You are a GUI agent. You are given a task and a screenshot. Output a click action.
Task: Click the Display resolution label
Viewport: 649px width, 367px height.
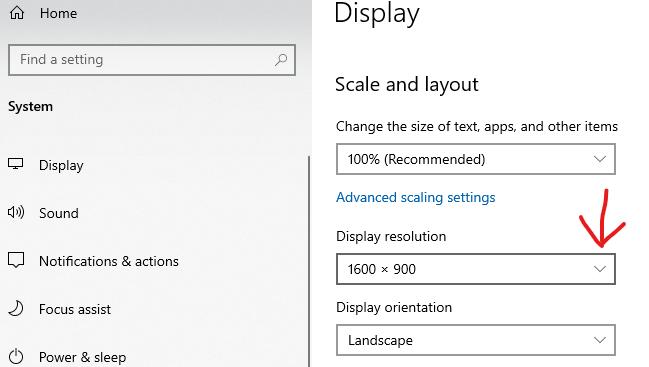pyautogui.click(x=391, y=236)
